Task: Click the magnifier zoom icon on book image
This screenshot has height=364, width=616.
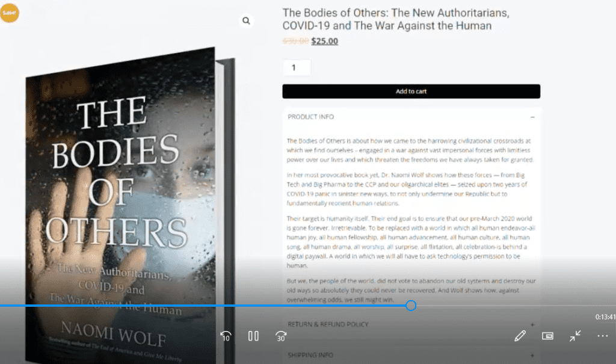Action: [246, 21]
